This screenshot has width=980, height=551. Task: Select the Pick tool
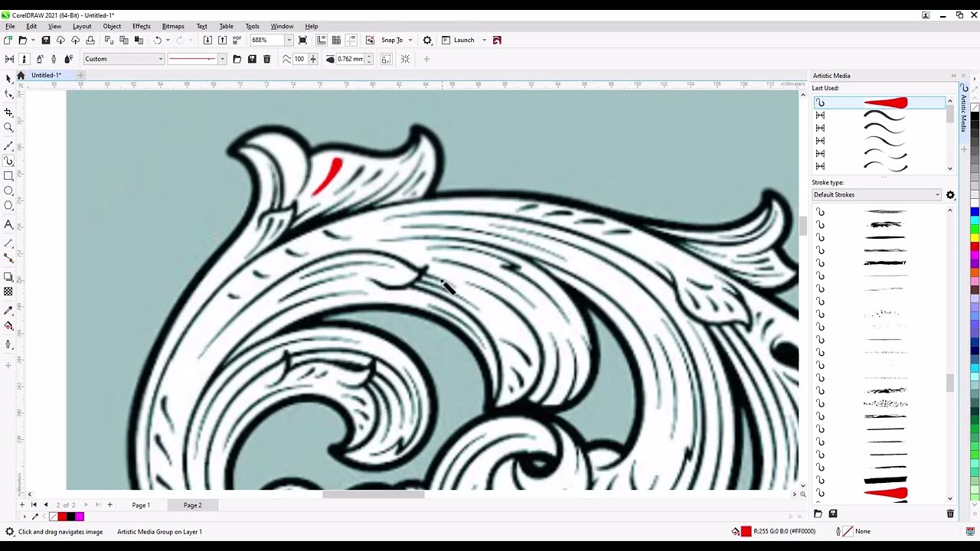pos(8,78)
